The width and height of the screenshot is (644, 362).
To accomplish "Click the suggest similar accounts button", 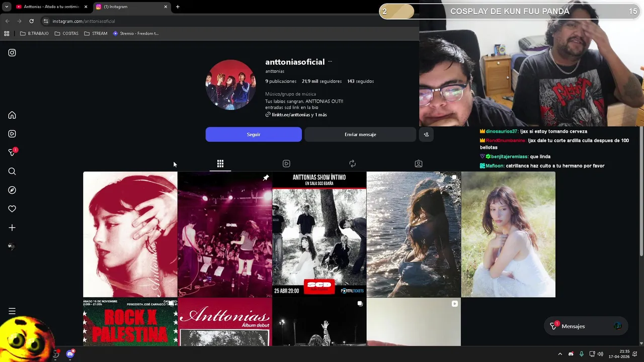I will coord(426,134).
